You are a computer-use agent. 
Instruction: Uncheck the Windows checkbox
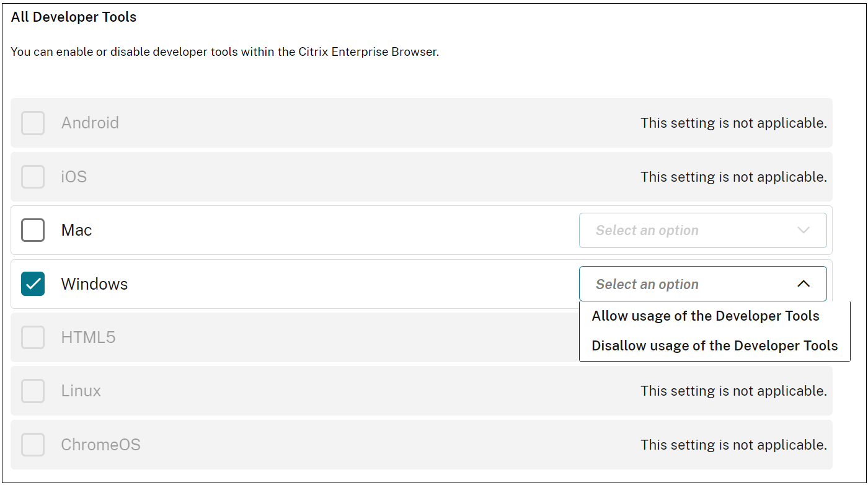(33, 284)
